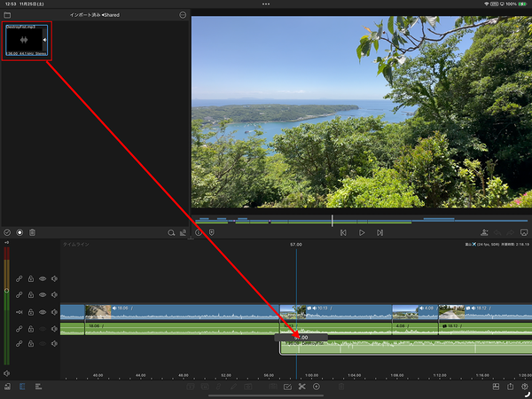Jump to previous edit point

[343, 232]
